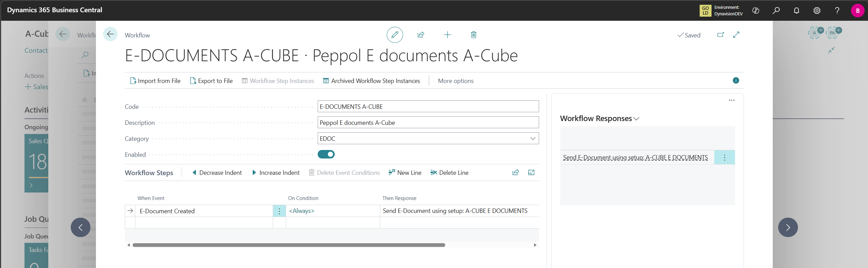The width and height of the screenshot is (868, 268).
Task: Click the horizontal scrollbar thumb under Workflow Steps
Action: (289, 245)
